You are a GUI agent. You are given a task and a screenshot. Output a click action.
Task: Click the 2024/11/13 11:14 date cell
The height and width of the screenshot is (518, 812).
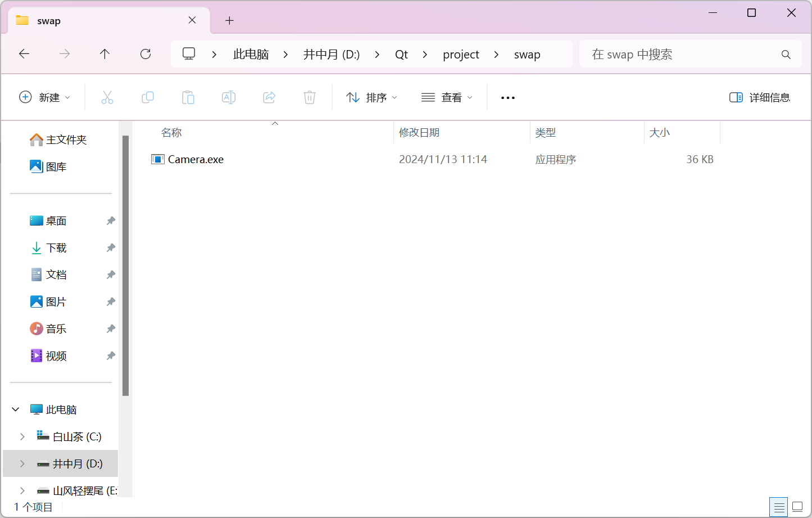[443, 159]
